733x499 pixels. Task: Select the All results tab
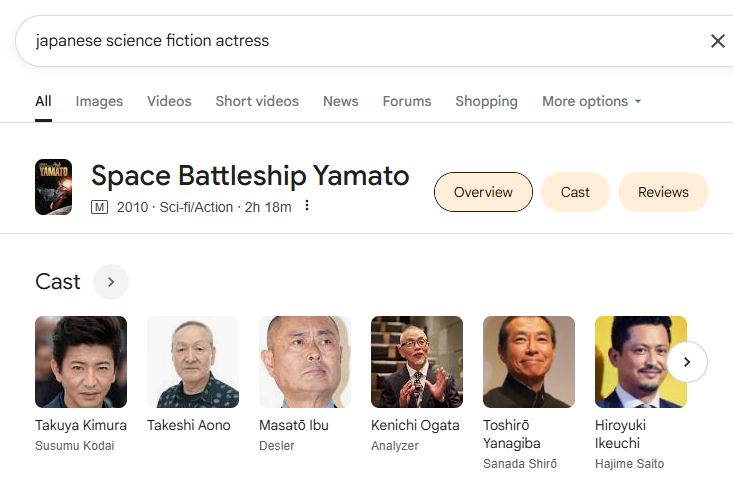[x=43, y=101]
